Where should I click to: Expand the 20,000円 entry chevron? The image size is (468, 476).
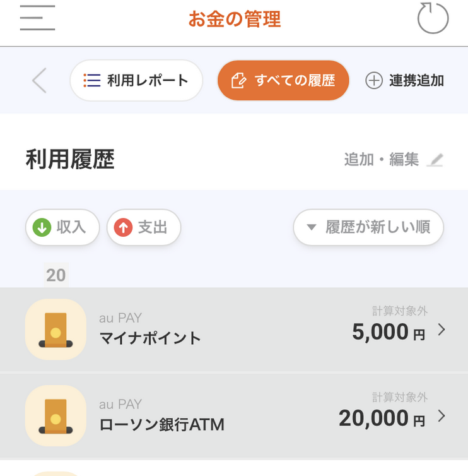(442, 415)
